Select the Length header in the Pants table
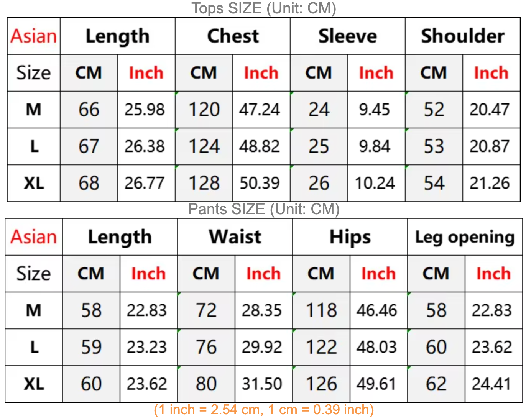The width and height of the screenshot is (526, 420). tap(120, 237)
